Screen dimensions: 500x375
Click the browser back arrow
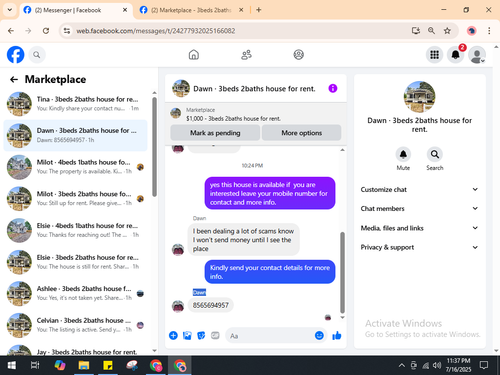[11, 31]
